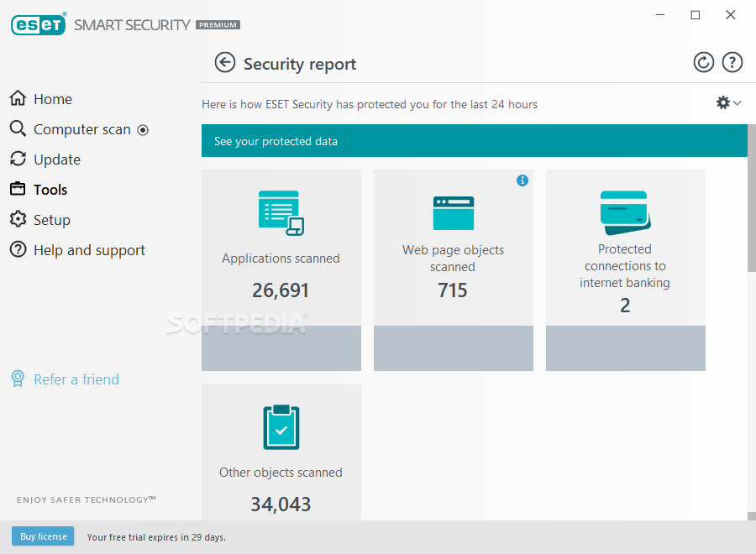Click the Buy license button
The width and height of the screenshot is (756, 554).
pos(43,536)
